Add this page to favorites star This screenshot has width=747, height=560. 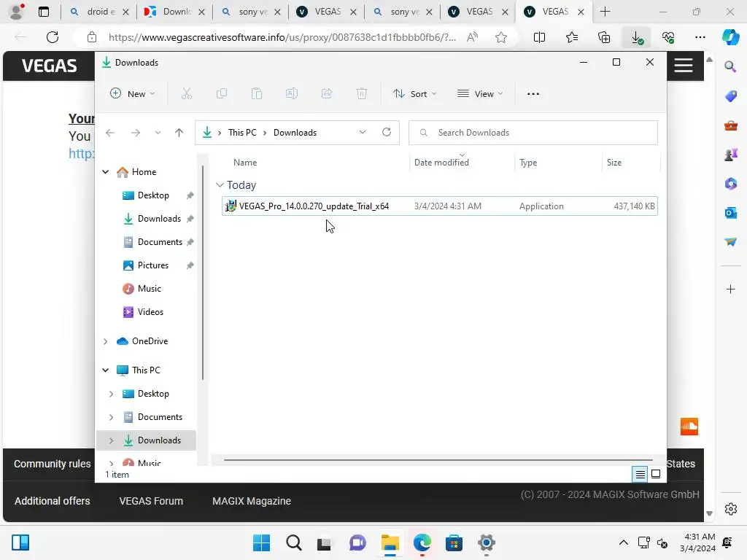(500, 37)
